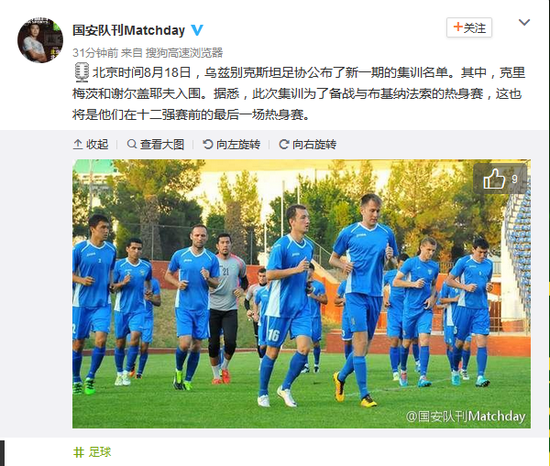Select 查看大图 to view full image
This screenshot has width=550, height=466.
[x=156, y=144]
